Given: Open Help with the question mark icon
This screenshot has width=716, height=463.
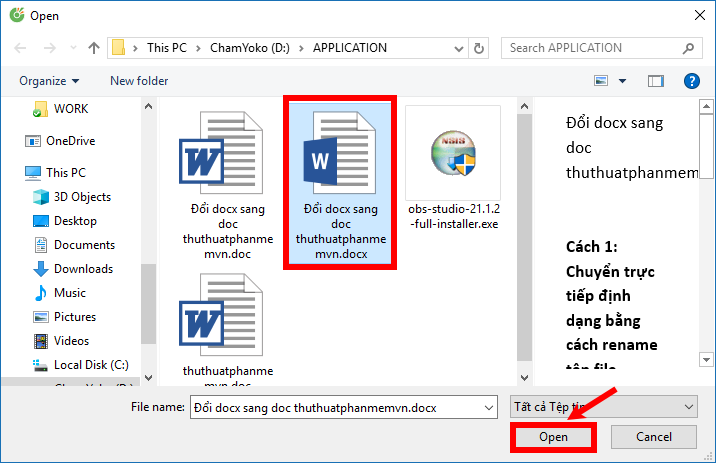Looking at the screenshot, I should point(692,81).
